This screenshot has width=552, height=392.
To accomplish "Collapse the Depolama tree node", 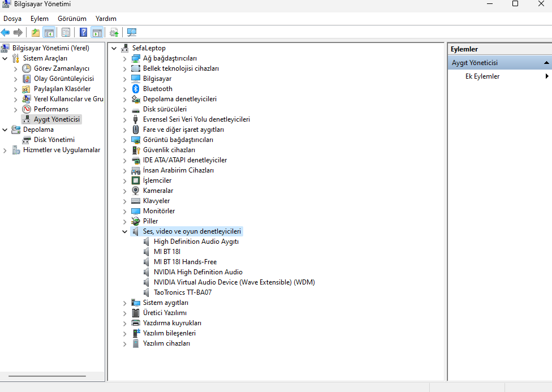I will click(5, 130).
